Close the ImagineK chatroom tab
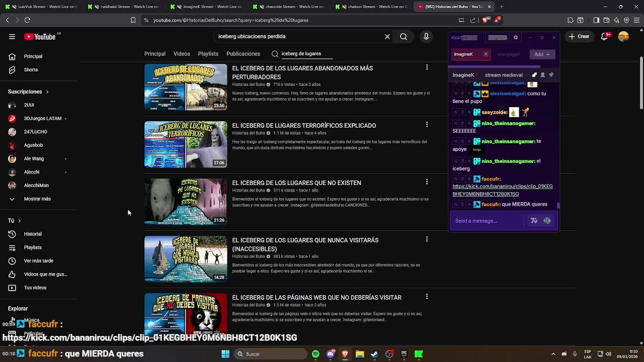This screenshot has height=362, width=644. pos(486,54)
